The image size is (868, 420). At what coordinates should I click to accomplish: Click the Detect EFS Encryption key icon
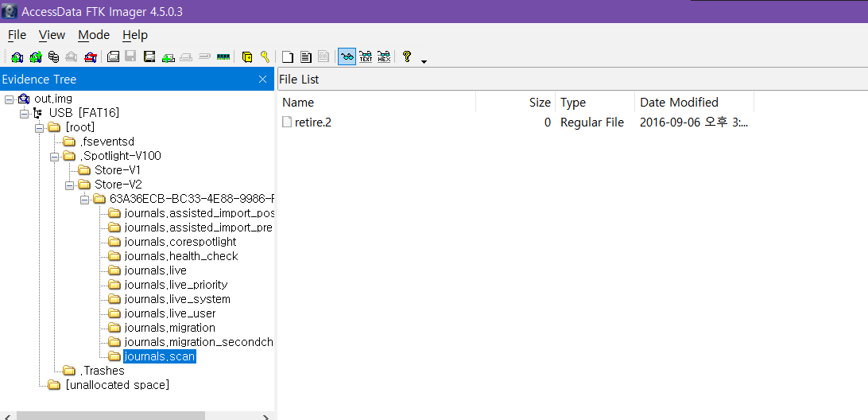(265, 56)
